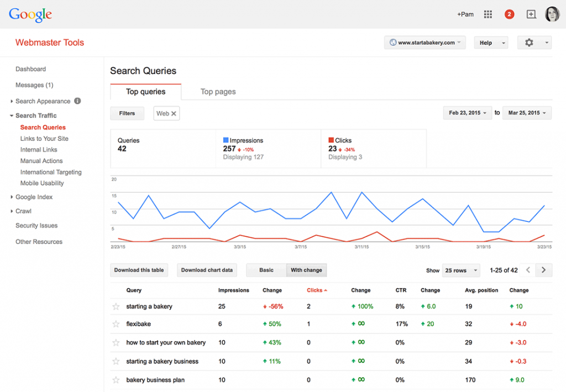Click the Filters button

click(127, 113)
